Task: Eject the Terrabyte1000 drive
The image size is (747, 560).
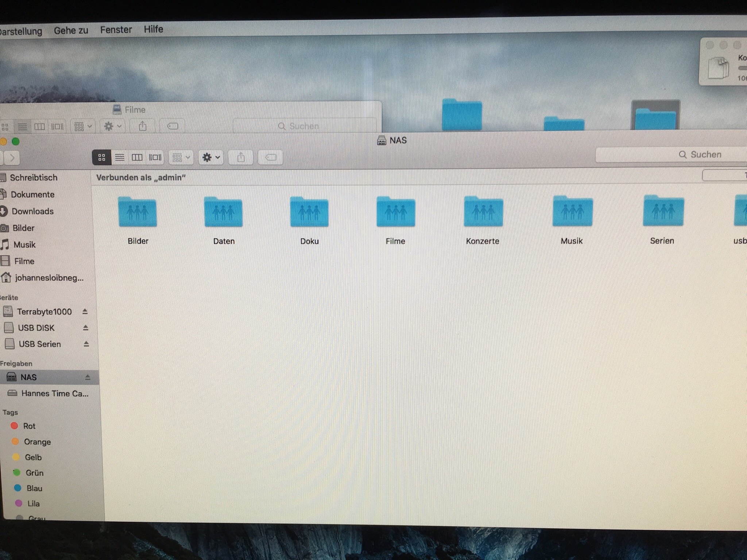Action: click(x=85, y=311)
